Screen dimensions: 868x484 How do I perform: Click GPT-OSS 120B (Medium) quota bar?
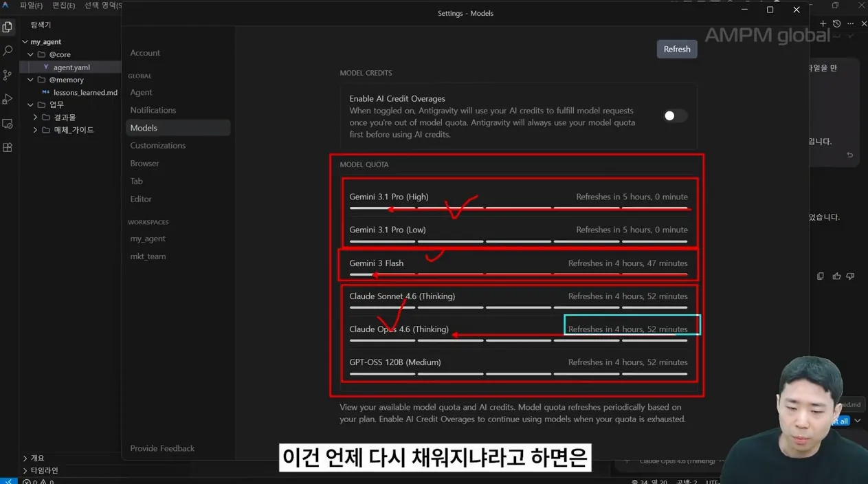[x=518, y=373]
